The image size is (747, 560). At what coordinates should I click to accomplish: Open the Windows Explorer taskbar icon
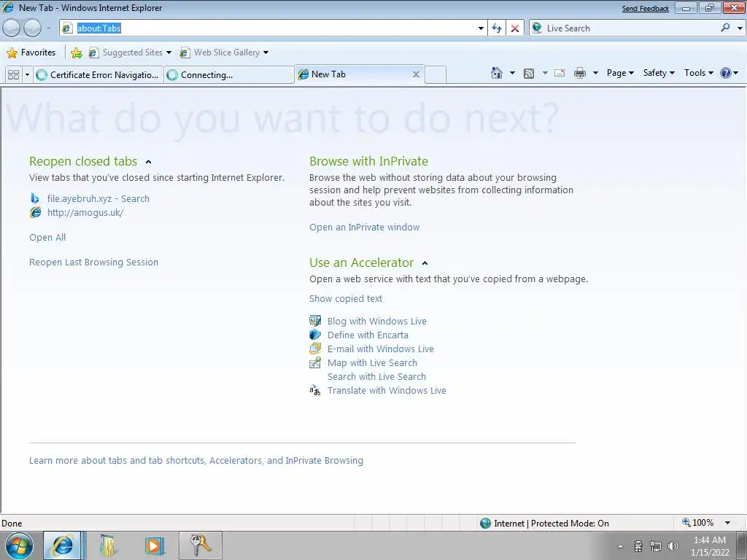point(109,545)
